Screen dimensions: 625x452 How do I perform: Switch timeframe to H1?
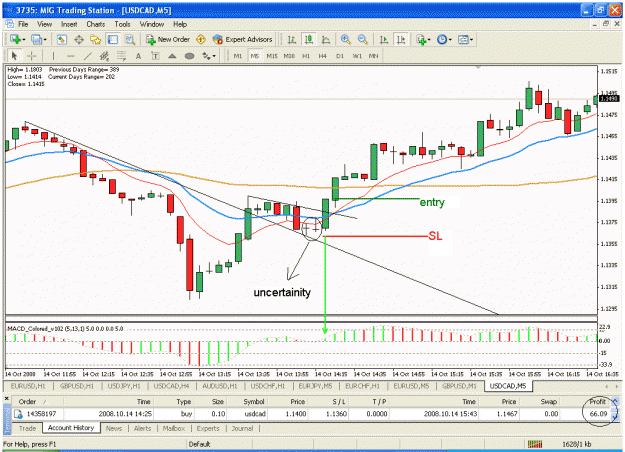tap(306, 56)
